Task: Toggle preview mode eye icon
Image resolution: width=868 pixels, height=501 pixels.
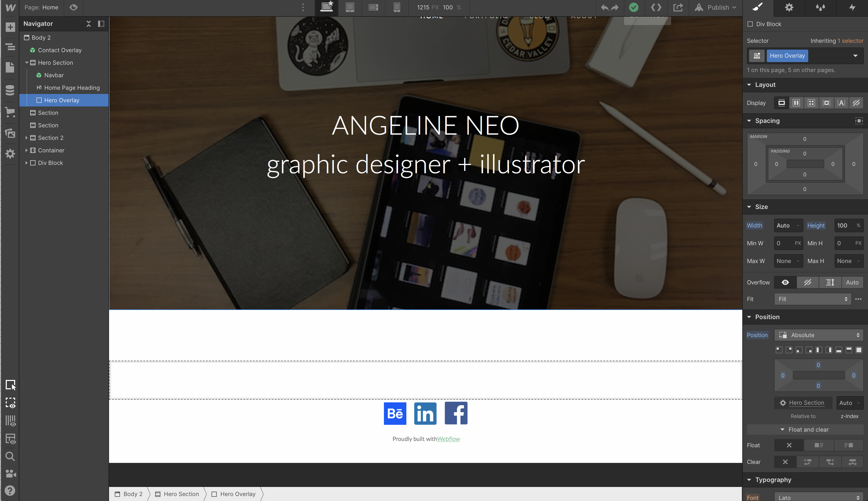Action: (73, 7)
